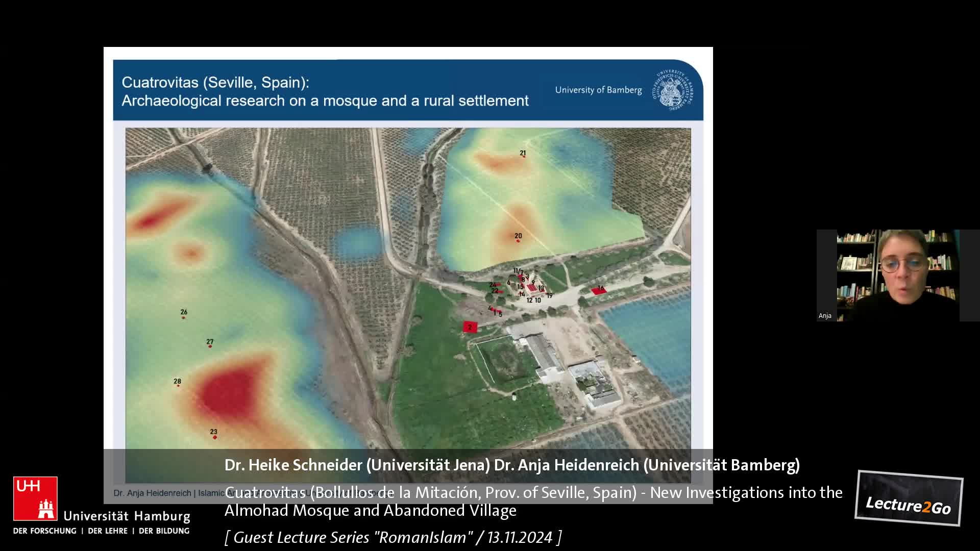Click 'DER FORSCHUNG | DER LEHRE' tagline
980x551 pixels.
101,531
